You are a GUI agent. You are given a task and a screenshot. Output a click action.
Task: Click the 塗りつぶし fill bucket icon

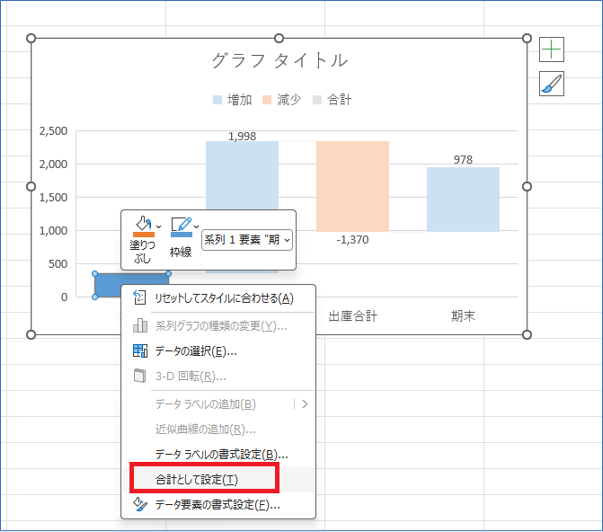click(143, 227)
